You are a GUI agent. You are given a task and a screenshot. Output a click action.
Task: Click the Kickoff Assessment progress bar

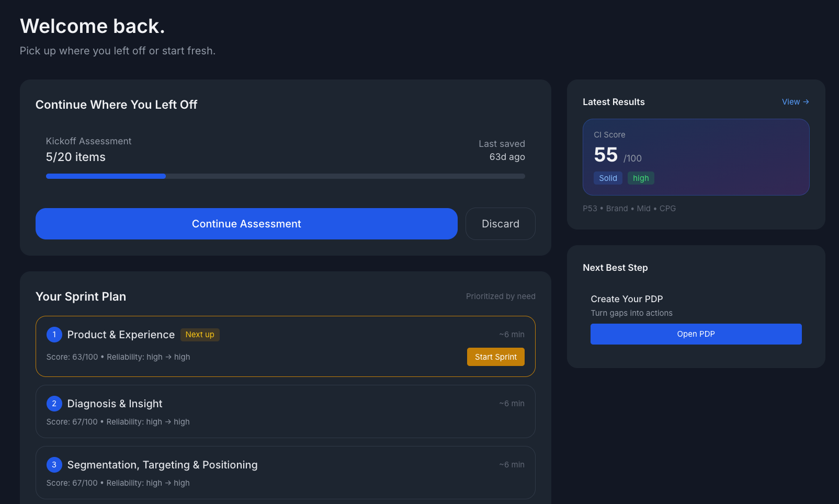pyautogui.click(x=285, y=176)
